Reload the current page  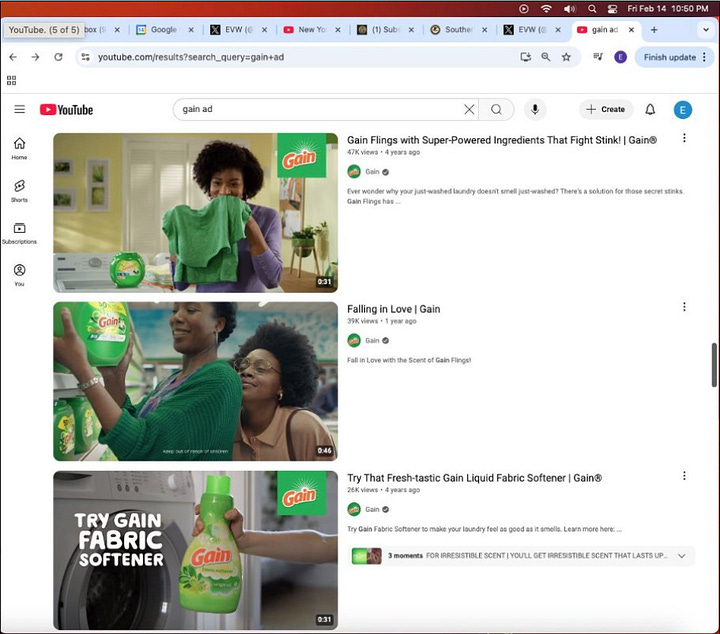pos(58,57)
